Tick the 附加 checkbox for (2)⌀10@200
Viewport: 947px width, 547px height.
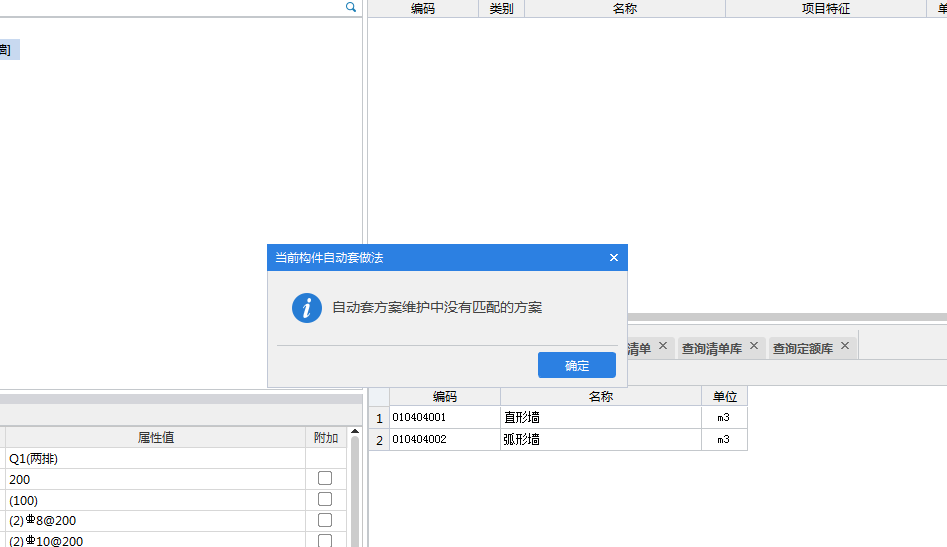[x=325, y=540]
